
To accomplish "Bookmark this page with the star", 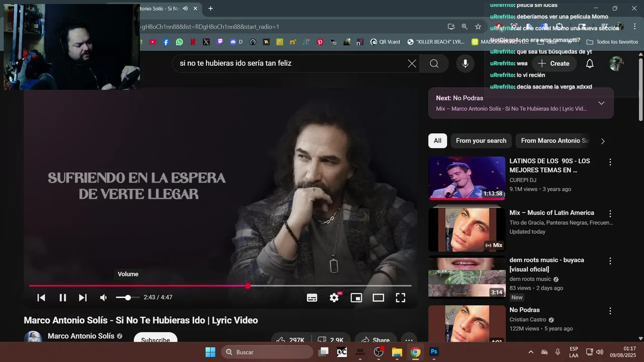I will pyautogui.click(x=478, y=27).
